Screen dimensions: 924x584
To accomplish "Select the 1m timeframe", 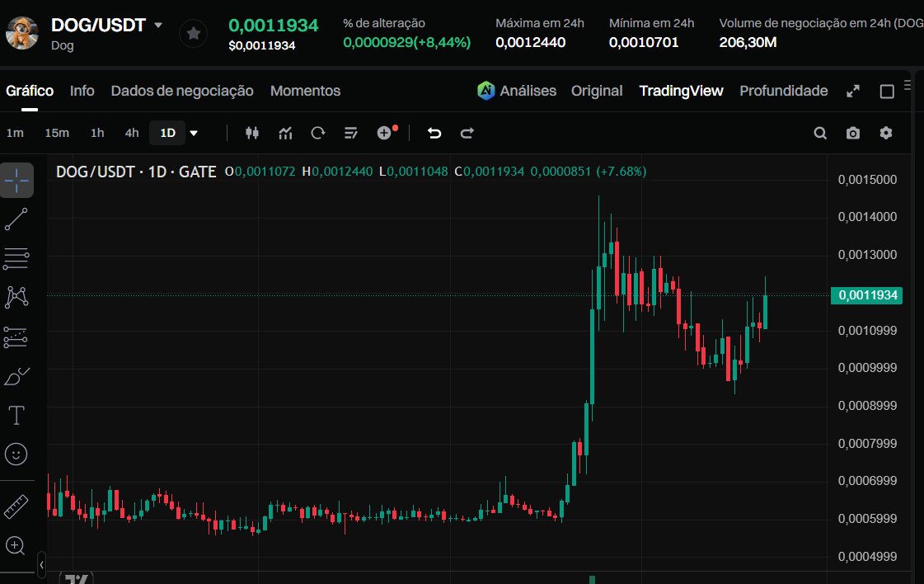I will (x=15, y=134).
